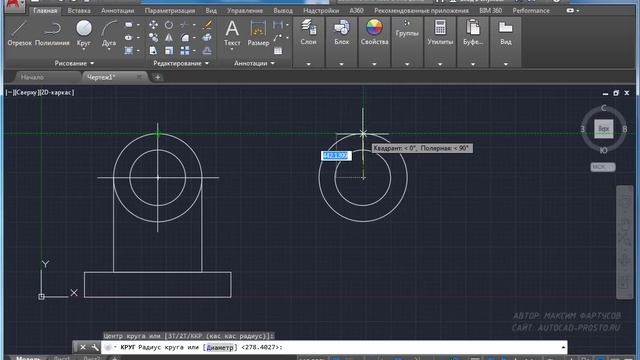Switch to the Надстройки ribbon tab

pyautogui.click(x=321, y=11)
